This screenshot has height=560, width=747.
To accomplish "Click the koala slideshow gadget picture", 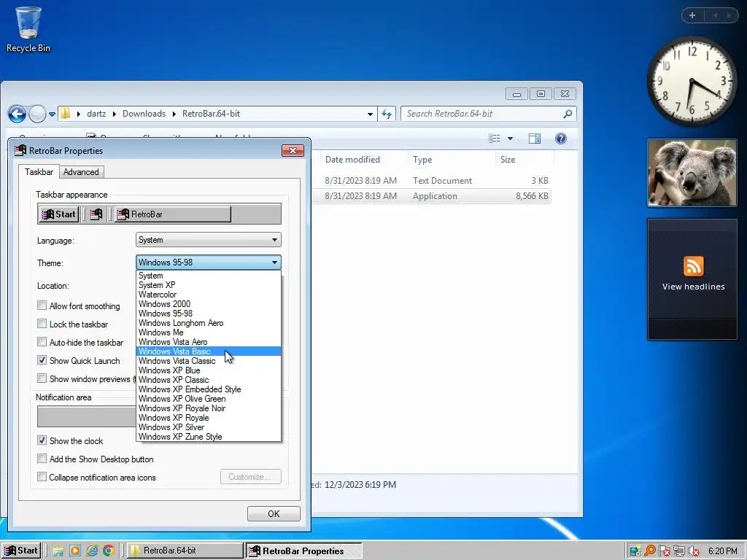I will (x=692, y=173).
